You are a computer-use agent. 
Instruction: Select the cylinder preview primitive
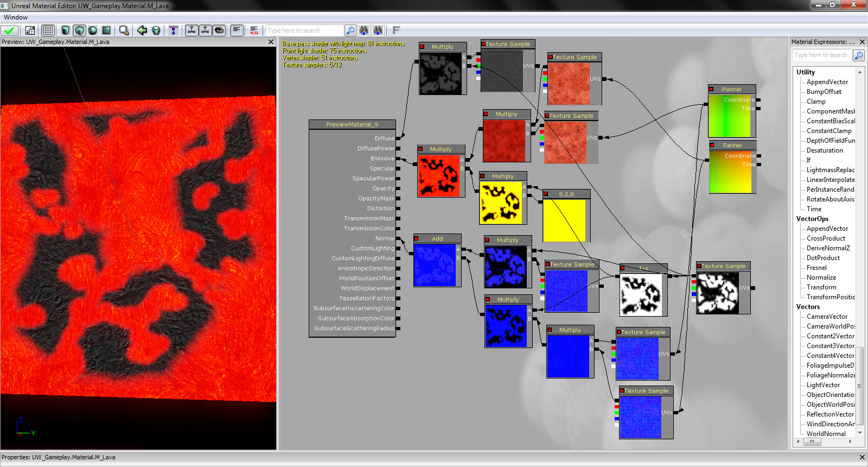[66, 30]
